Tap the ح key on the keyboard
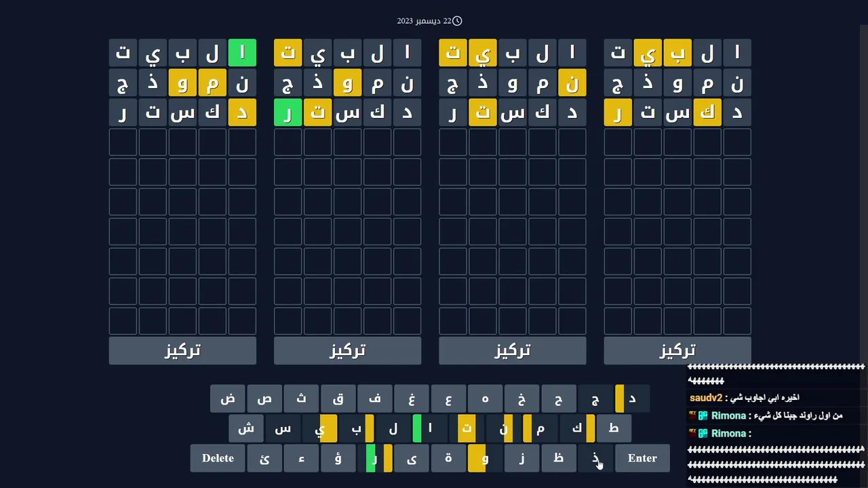This screenshot has width=868, height=488. (557, 399)
